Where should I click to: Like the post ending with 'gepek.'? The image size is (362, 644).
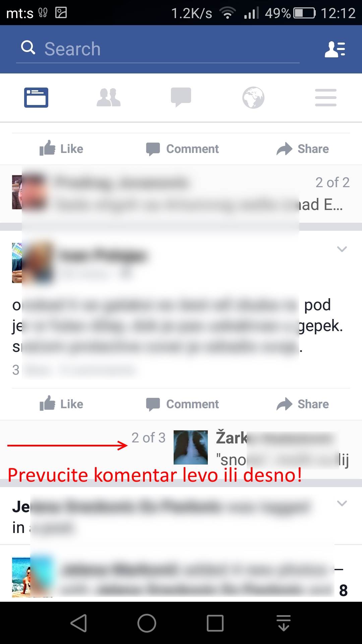click(61, 404)
